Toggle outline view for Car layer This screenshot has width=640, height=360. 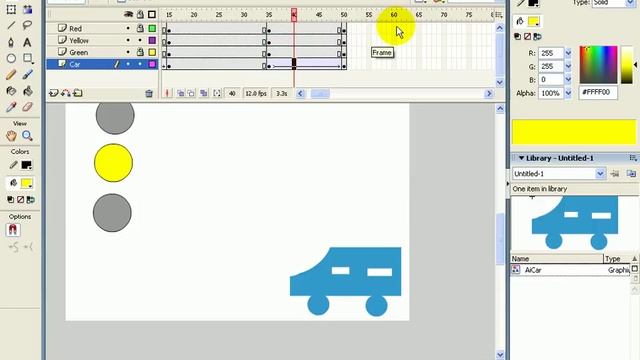coord(152,64)
